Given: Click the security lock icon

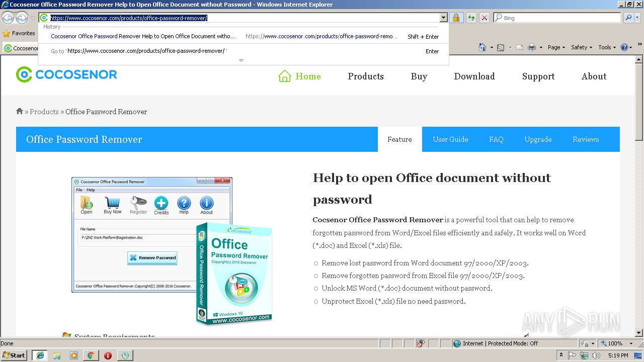Looking at the screenshot, I should [x=456, y=18].
